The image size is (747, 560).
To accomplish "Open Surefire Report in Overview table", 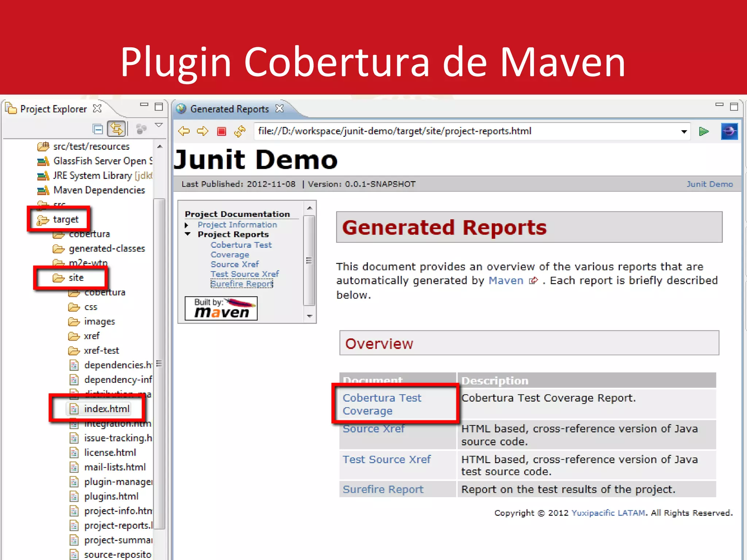I will pyautogui.click(x=383, y=489).
